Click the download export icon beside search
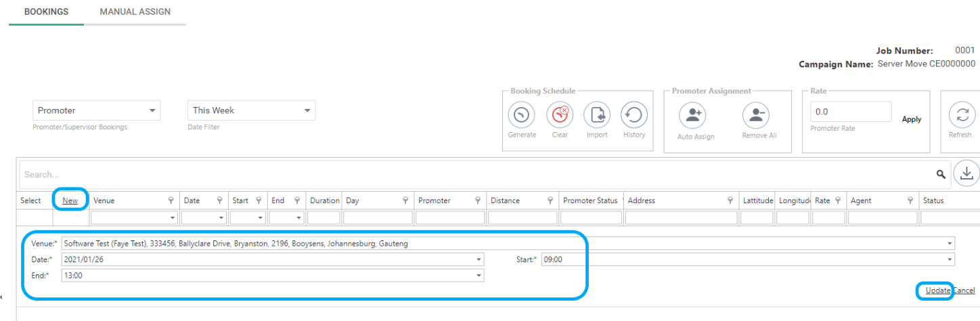 click(966, 173)
